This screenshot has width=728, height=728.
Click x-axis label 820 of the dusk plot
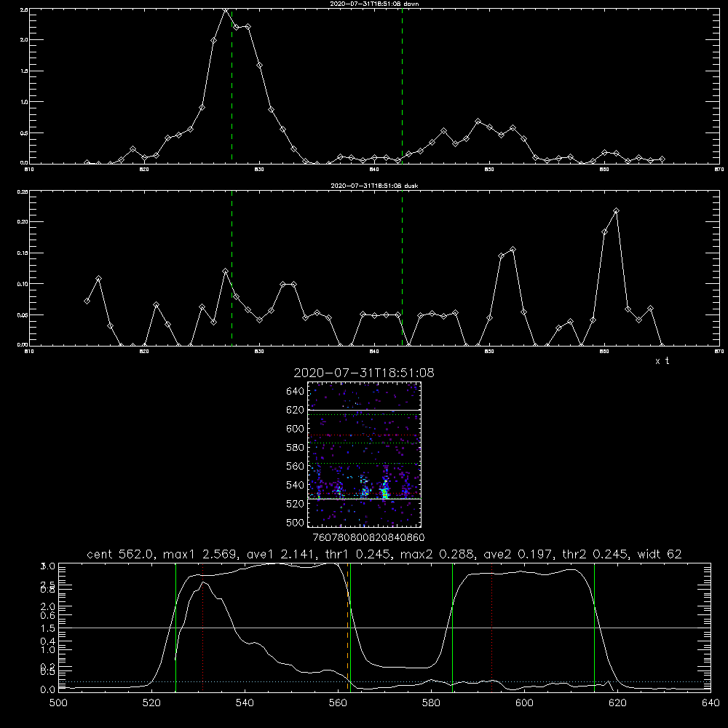pyautogui.click(x=144, y=352)
